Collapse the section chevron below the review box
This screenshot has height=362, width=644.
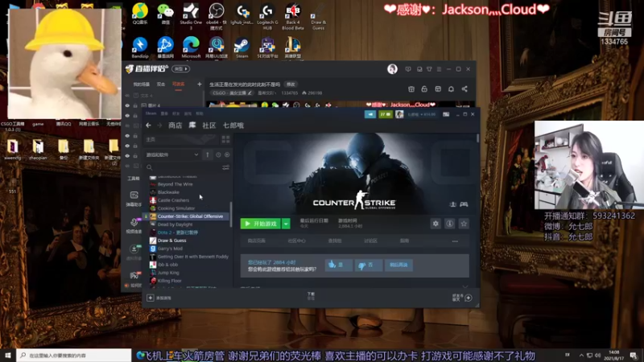click(x=465, y=286)
